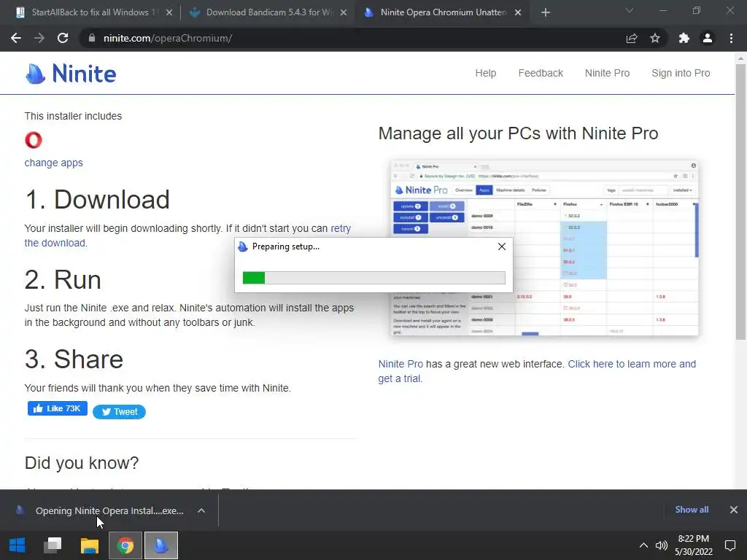Open the Chrome profile avatar menu
This screenshot has width=747, height=560.
pyautogui.click(x=708, y=38)
